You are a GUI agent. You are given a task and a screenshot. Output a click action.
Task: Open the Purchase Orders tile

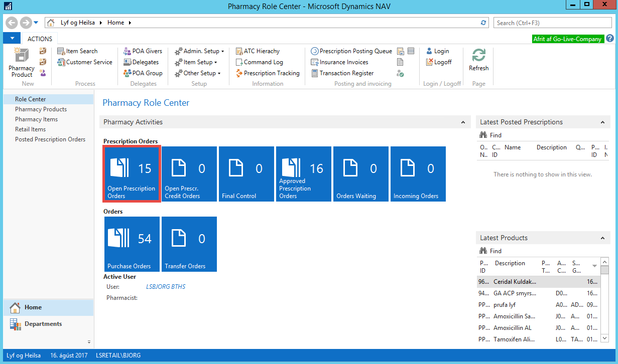(x=132, y=244)
